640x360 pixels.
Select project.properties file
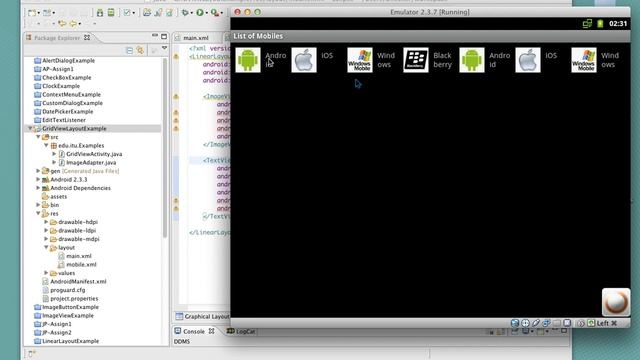click(x=74, y=299)
